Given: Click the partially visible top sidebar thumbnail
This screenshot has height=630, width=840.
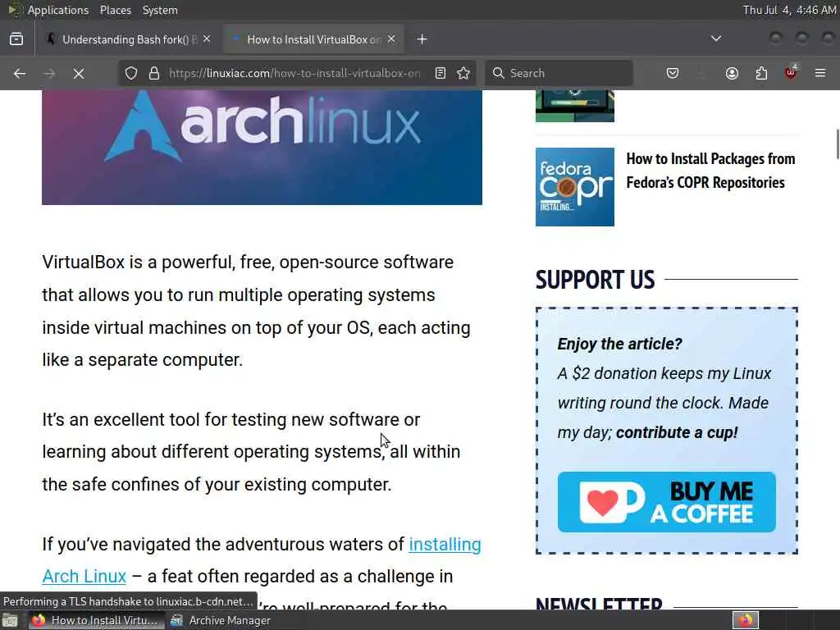Looking at the screenshot, I should coord(575,106).
